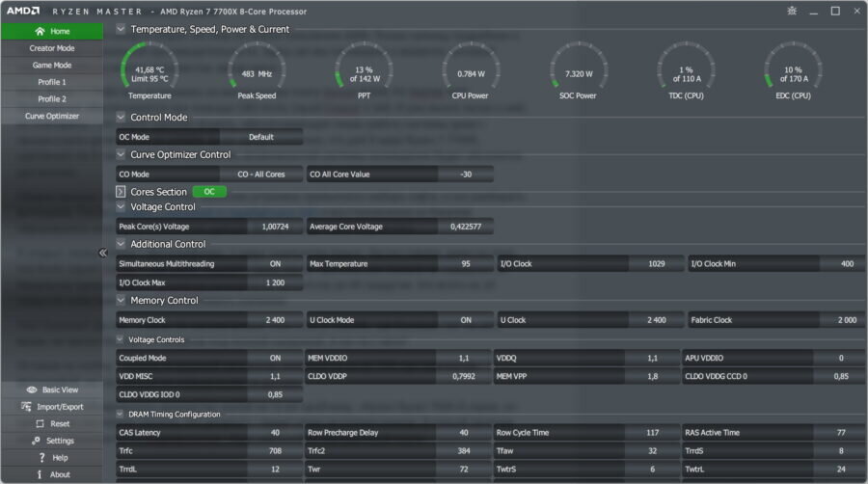Screen dimensions: 868x484
Task: Click the Reset icon in the sidebar
Action: 40,423
